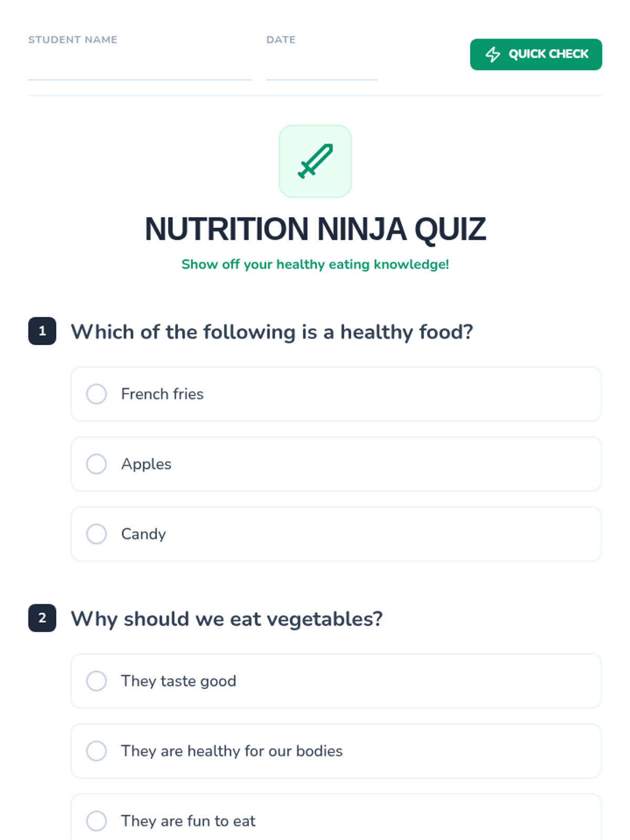
Task: Click the Apples answer card text
Action: (x=146, y=464)
